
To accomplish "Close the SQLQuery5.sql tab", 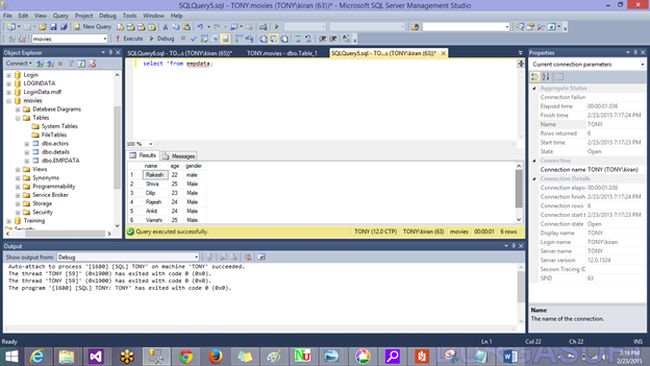I will tap(444, 53).
